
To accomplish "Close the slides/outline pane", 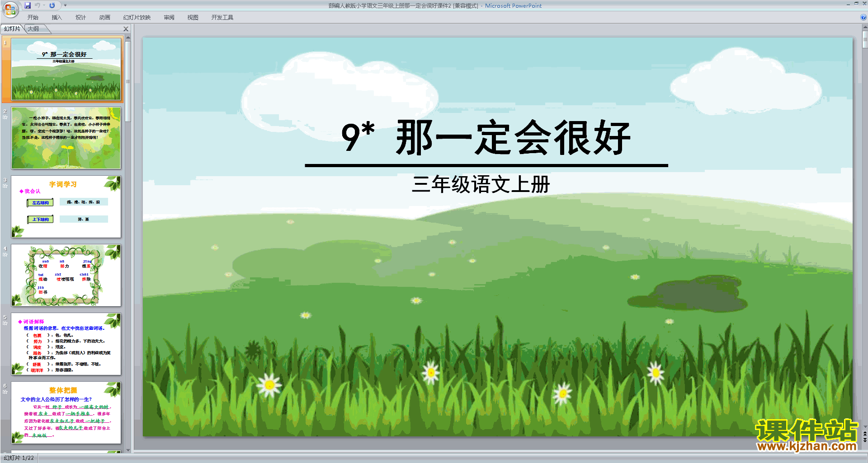I will click(x=126, y=29).
